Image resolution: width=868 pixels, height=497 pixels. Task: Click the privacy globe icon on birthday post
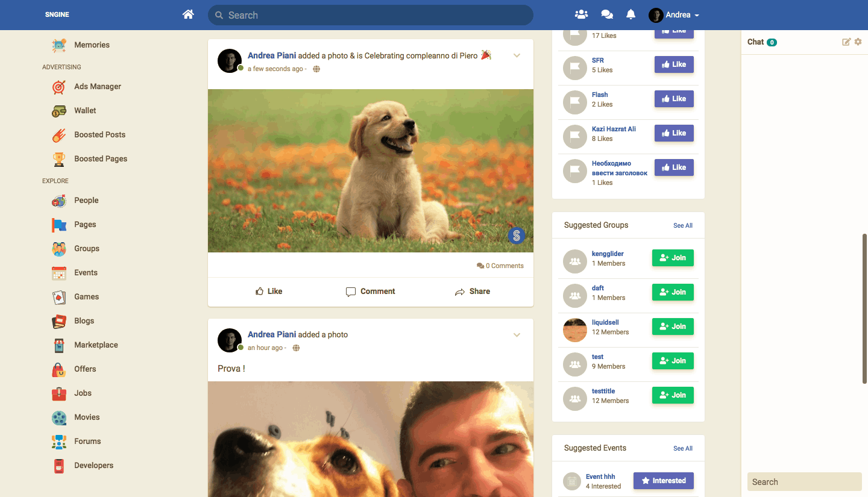pos(316,69)
